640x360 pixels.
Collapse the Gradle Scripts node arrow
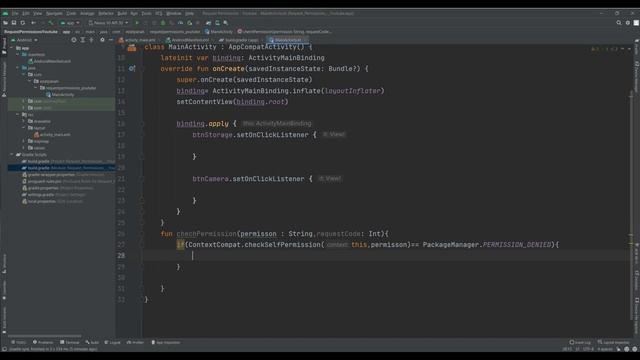click(12, 155)
